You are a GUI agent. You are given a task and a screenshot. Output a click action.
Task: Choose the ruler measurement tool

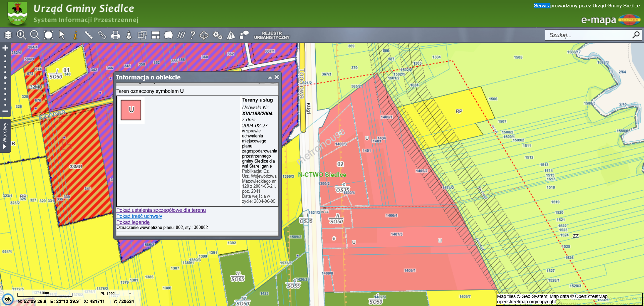coord(89,35)
